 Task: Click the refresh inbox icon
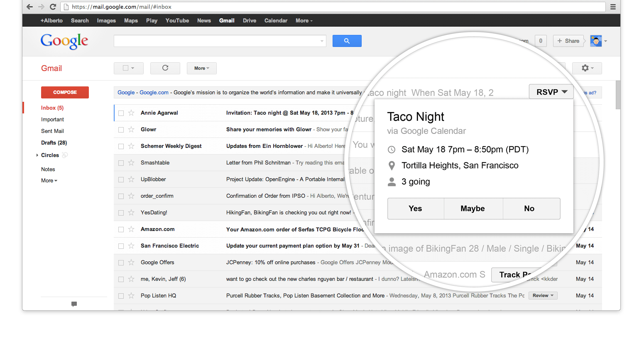pyautogui.click(x=165, y=68)
